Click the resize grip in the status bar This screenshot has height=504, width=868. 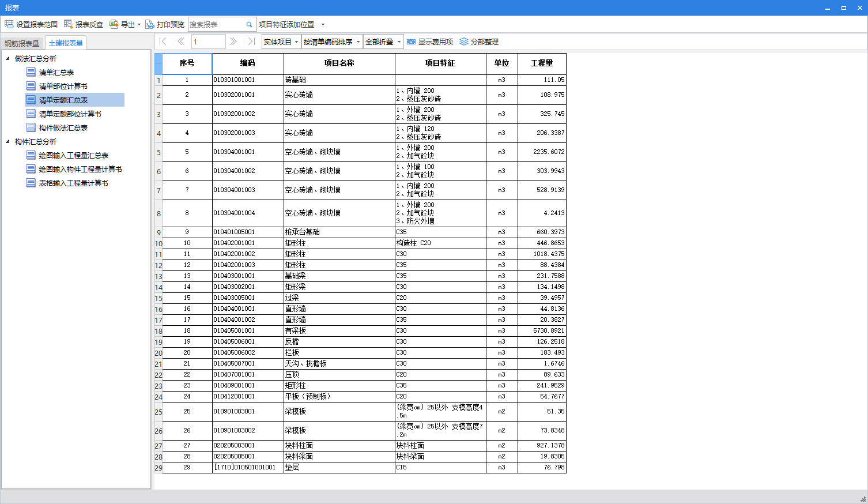[863, 499]
